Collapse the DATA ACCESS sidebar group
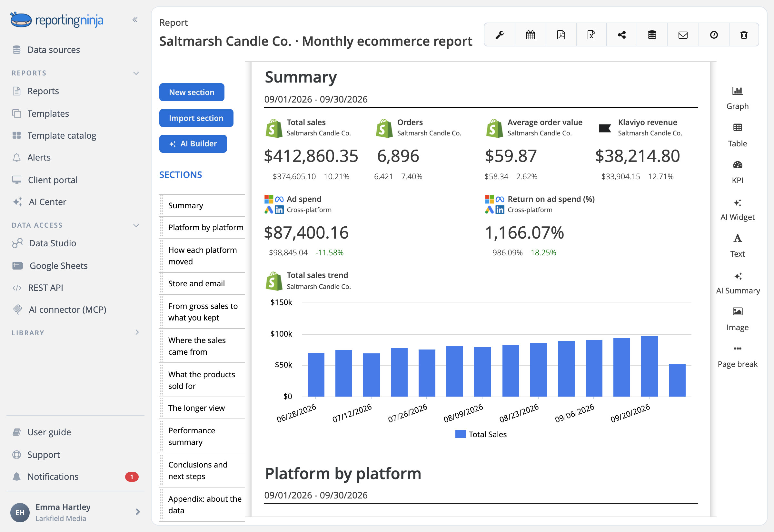 (x=136, y=225)
